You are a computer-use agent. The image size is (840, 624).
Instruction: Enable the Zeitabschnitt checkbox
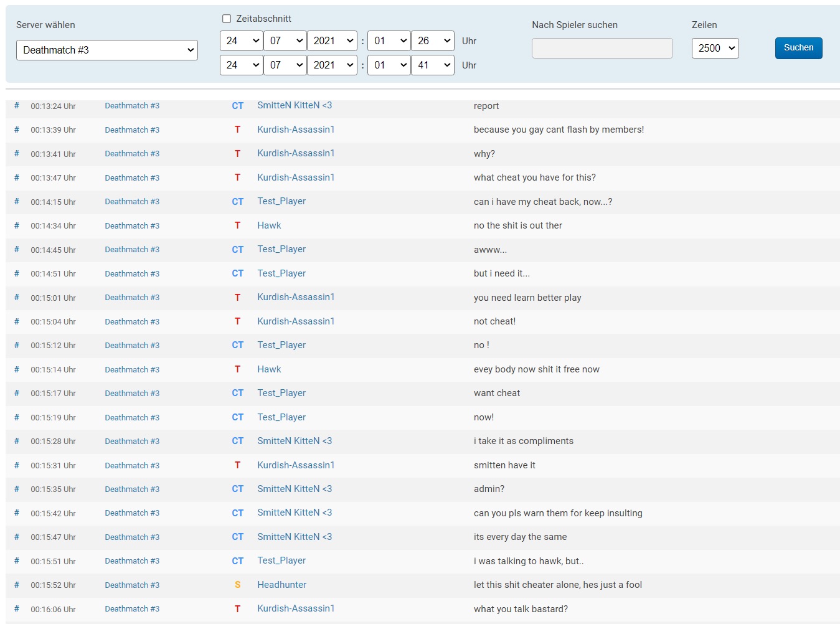click(227, 19)
